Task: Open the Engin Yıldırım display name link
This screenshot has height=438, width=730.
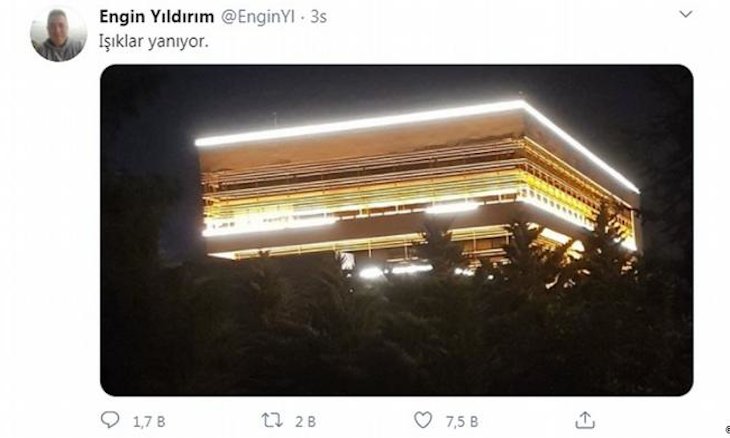Action: (156, 17)
